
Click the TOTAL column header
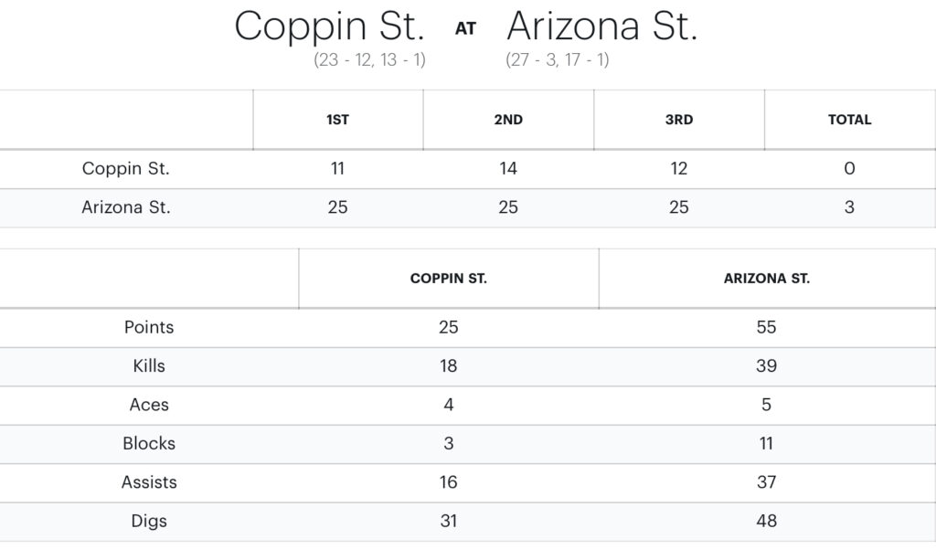click(x=849, y=120)
